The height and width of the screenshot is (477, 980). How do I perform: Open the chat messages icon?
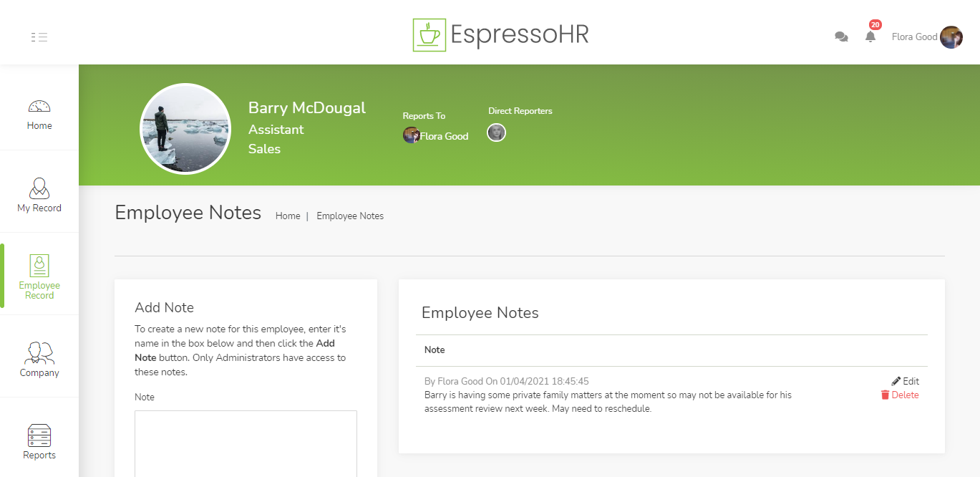[841, 36]
